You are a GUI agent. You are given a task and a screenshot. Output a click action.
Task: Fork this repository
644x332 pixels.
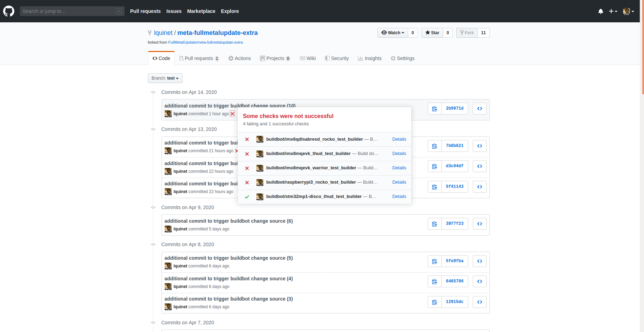coord(467,33)
